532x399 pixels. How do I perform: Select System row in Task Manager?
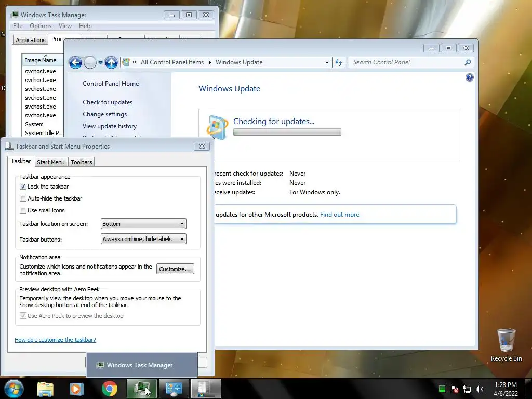coord(43,124)
